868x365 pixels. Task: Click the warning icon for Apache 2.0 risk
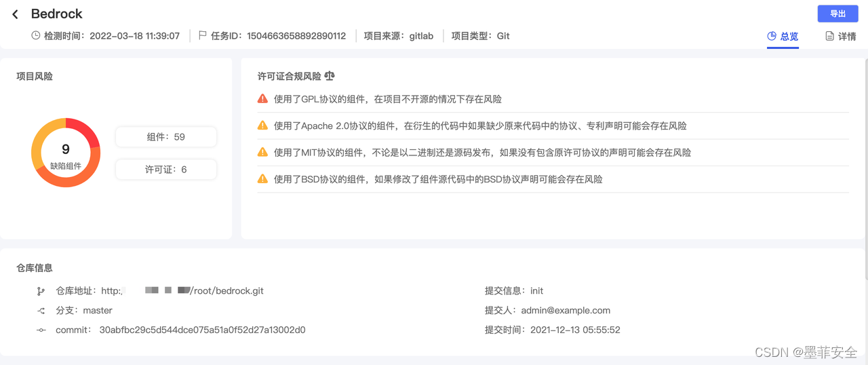coord(262,126)
